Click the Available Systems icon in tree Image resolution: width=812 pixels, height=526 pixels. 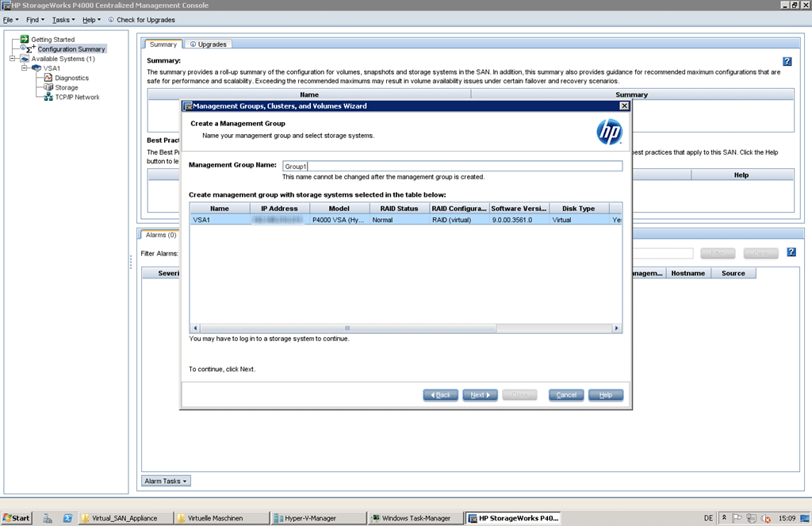[25, 59]
